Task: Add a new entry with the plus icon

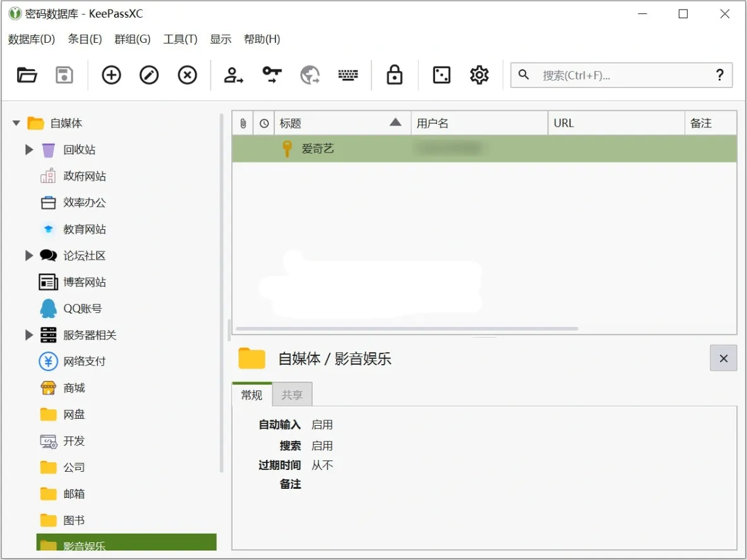Action: pyautogui.click(x=111, y=75)
